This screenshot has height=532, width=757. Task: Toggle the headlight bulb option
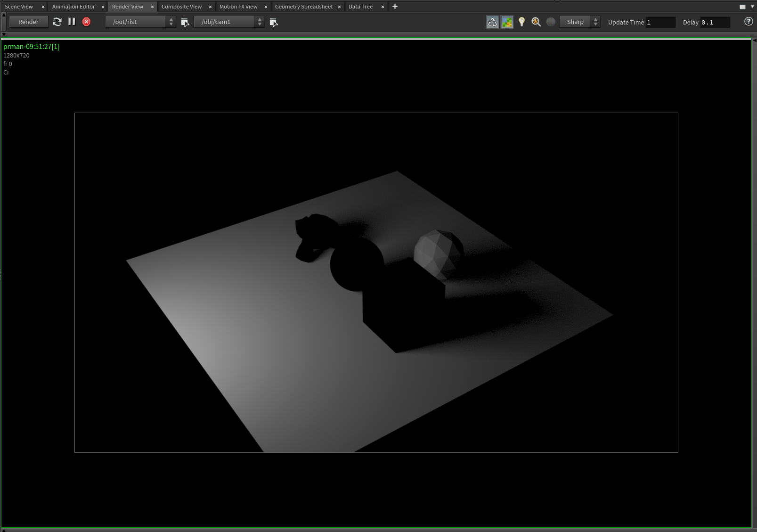click(522, 22)
